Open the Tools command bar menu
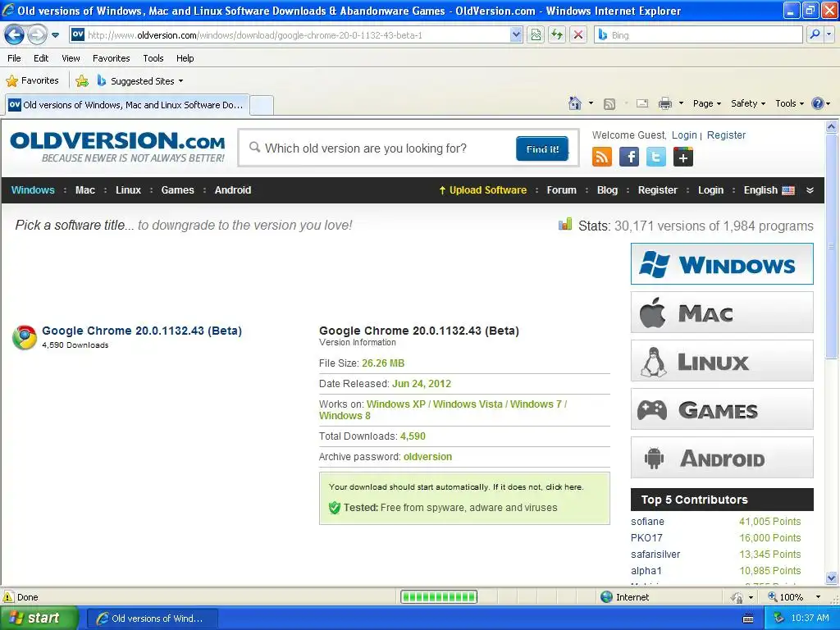Image resolution: width=840 pixels, height=630 pixels. click(790, 103)
